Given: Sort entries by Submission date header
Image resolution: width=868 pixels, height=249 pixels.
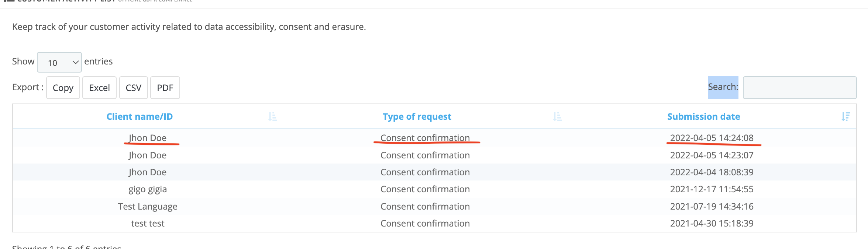Looking at the screenshot, I should [x=703, y=116].
